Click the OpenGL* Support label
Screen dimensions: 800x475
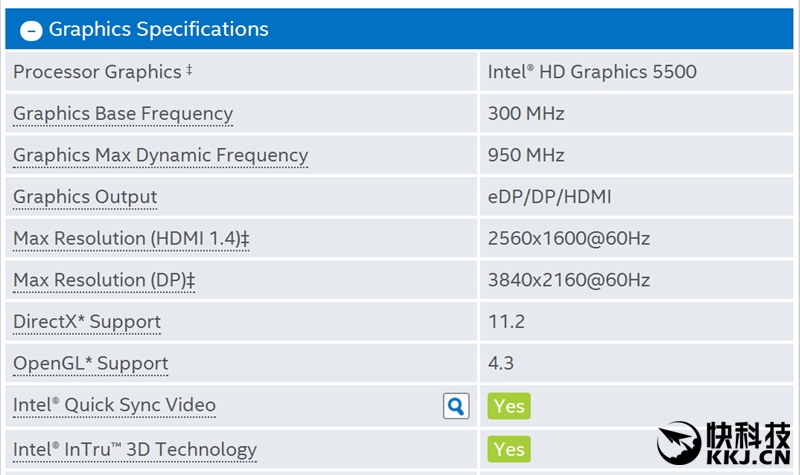(90, 364)
